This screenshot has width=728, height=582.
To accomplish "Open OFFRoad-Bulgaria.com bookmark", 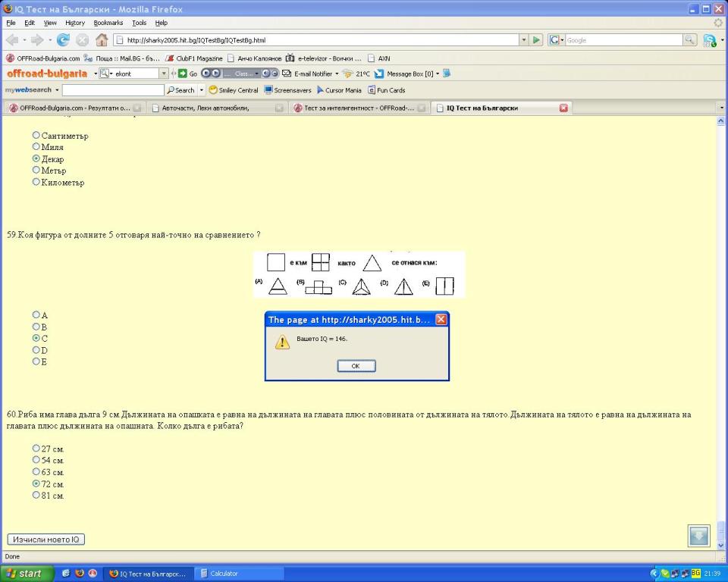I will (42, 58).
